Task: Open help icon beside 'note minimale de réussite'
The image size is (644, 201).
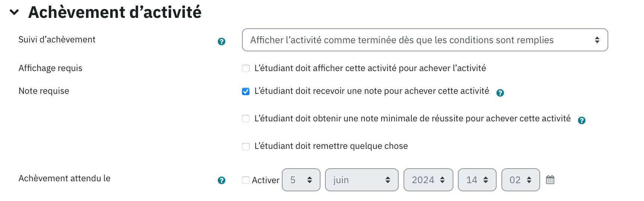Action: [582, 120]
